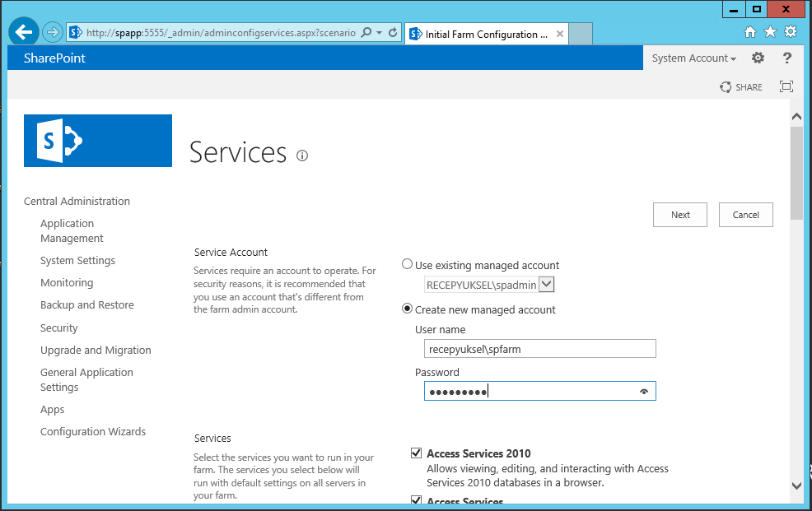Select Use existing managed account option

point(408,264)
